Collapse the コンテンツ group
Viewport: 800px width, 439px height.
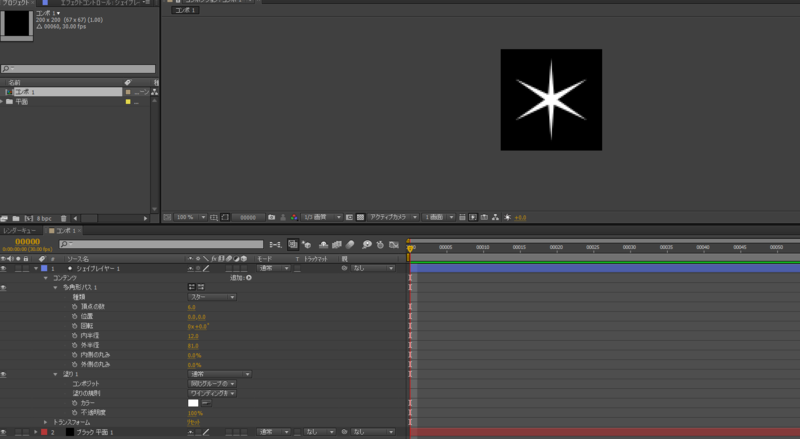click(x=45, y=278)
